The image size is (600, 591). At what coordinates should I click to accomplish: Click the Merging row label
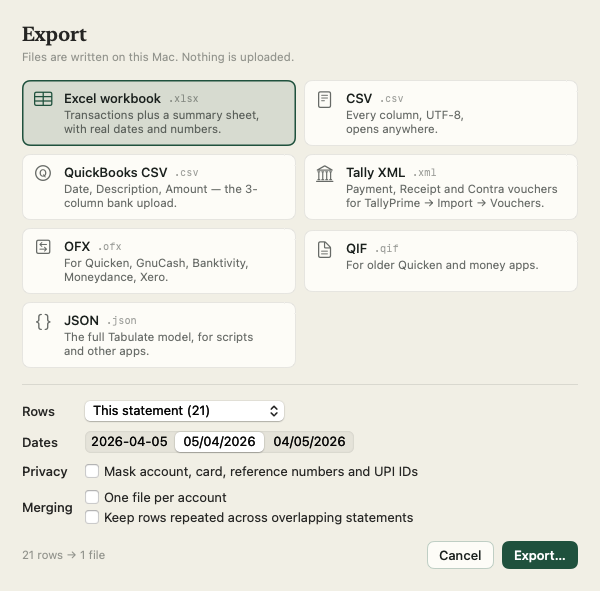click(47, 508)
